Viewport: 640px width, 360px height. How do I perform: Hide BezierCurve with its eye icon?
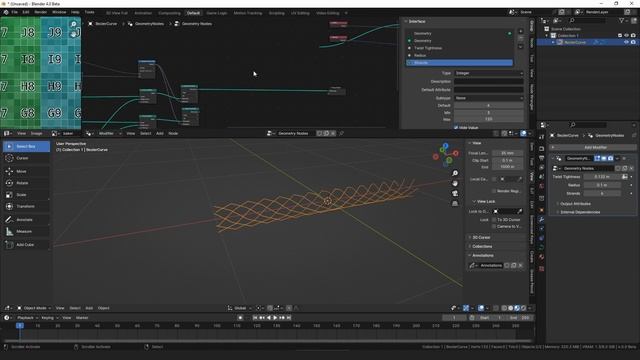coord(627,42)
